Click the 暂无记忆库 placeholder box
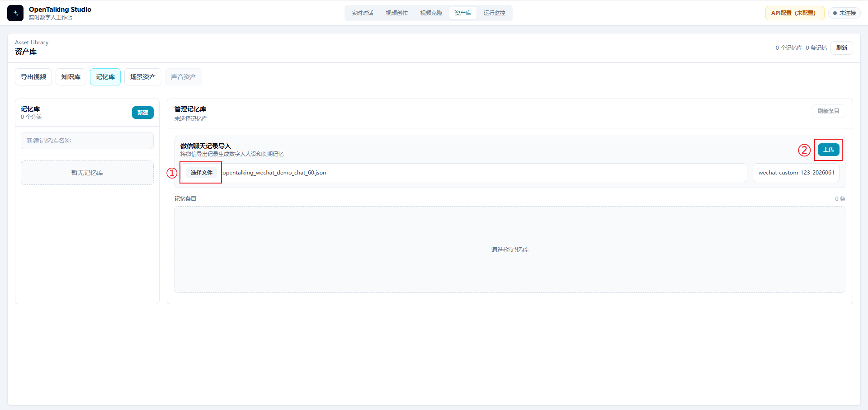The image size is (868, 410). click(x=87, y=173)
